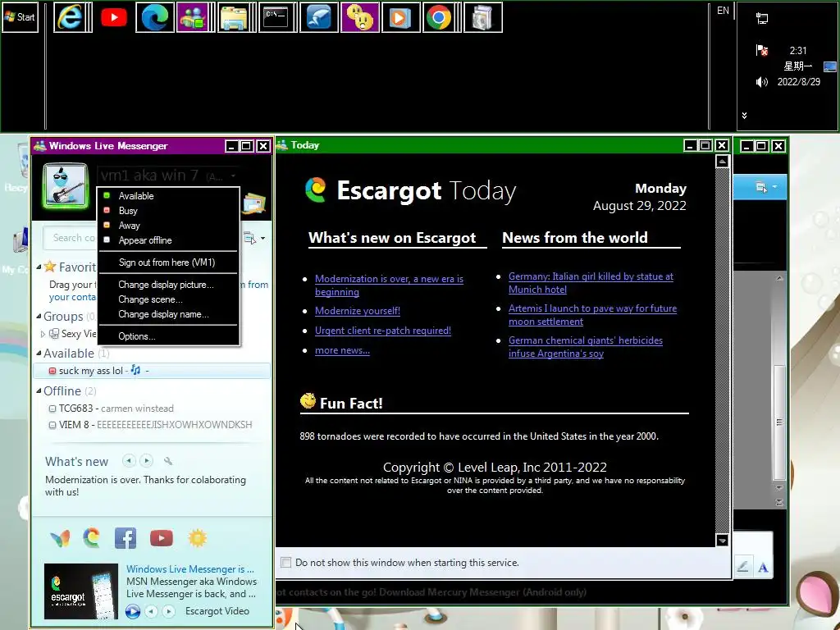Select offline contact TCG683
840x630 pixels.
coord(152,409)
